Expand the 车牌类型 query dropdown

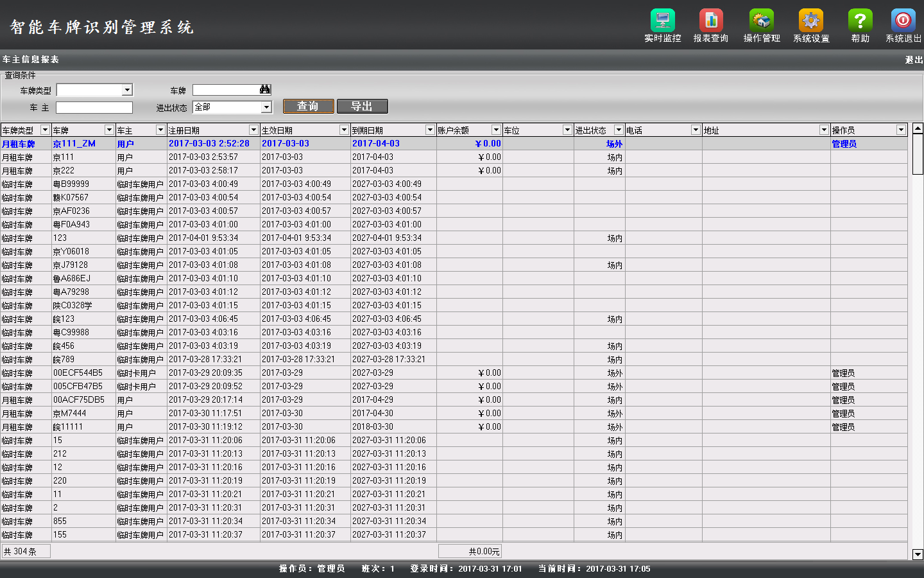(127, 91)
